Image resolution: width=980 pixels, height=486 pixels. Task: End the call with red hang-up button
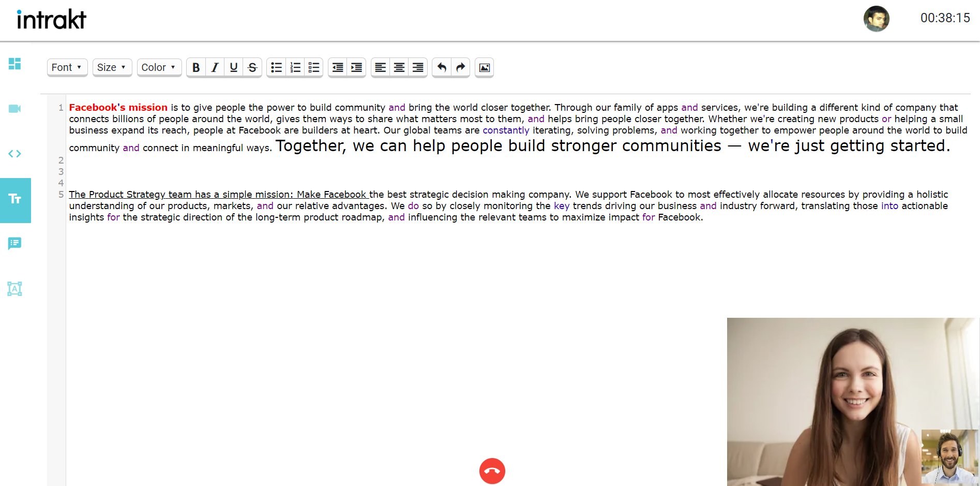[492, 471]
